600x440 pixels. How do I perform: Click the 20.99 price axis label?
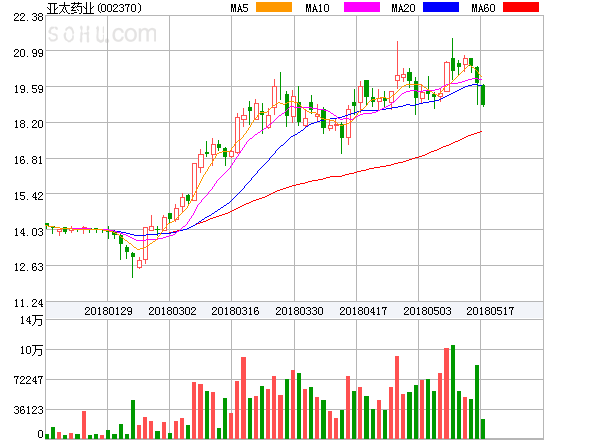coord(28,53)
